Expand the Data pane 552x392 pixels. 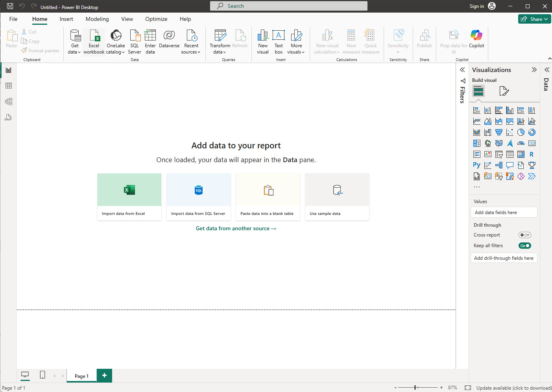547,70
